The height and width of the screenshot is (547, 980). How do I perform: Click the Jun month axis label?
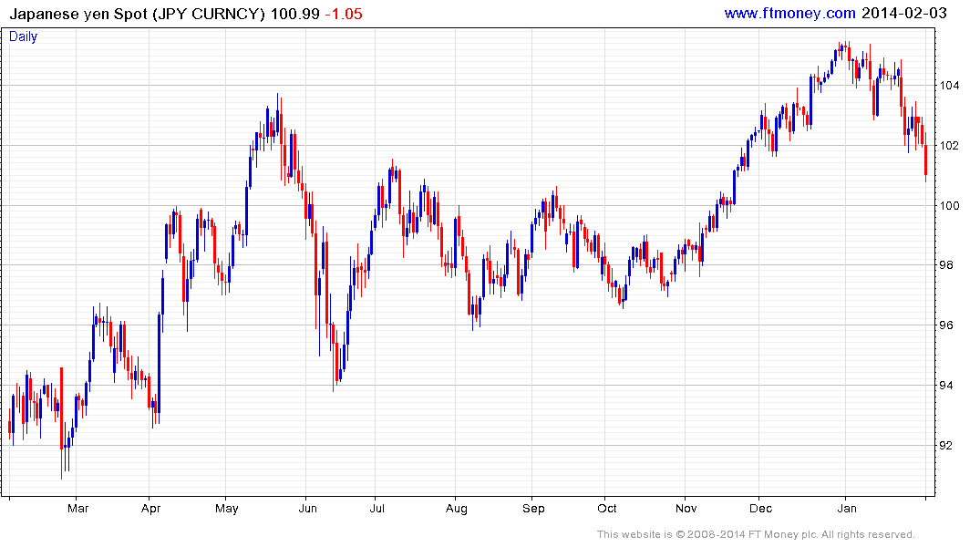point(307,508)
